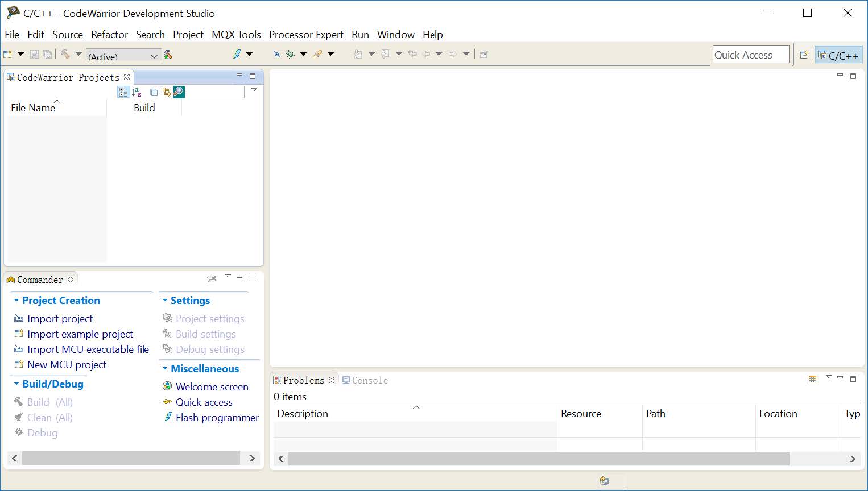Toggle the tree/list view mode icon
868x491 pixels.
coord(123,92)
